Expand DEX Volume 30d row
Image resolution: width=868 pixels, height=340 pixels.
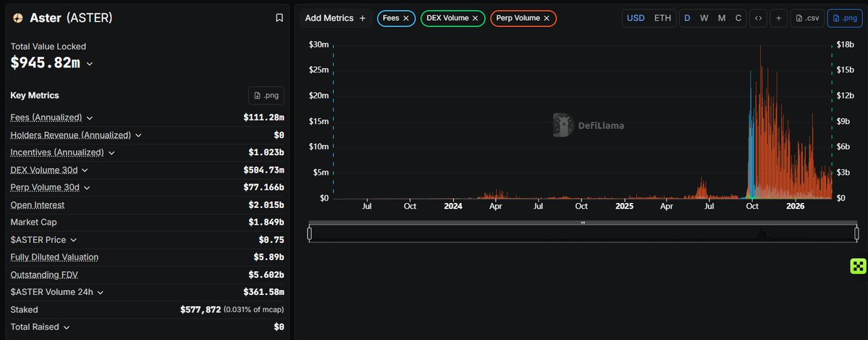click(x=85, y=170)
